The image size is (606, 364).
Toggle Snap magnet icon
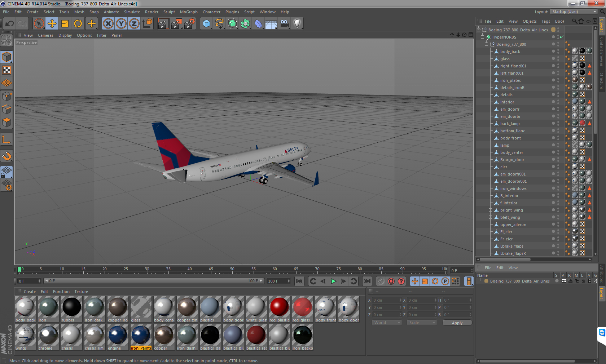pos(6,156)
